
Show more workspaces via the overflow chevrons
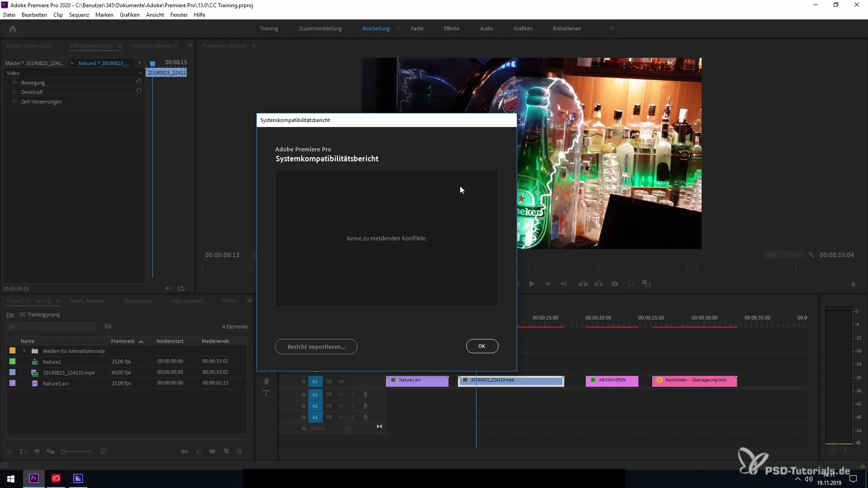(x=612, y=28)
